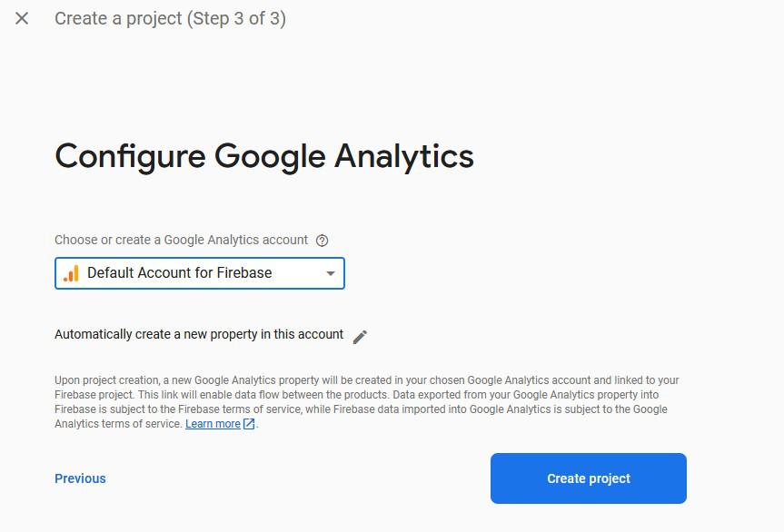
Task: Click the "(Step 3 of 3)" indicator
Action: 236,18
